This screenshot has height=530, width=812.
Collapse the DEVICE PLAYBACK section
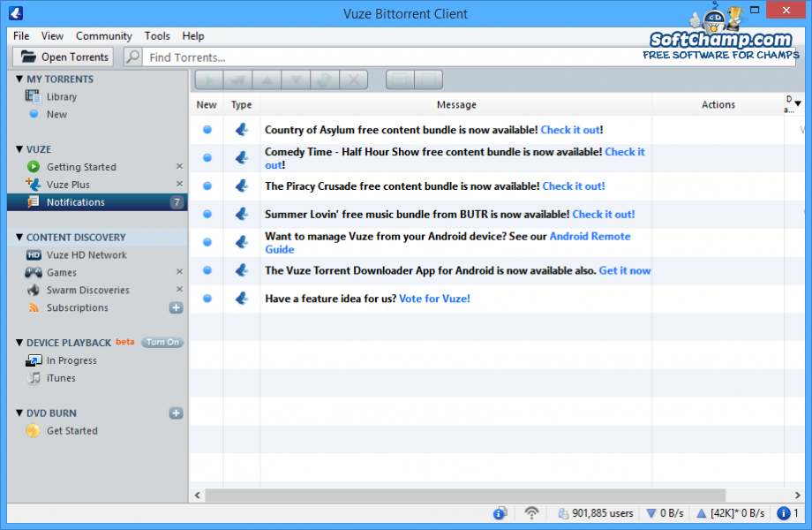point(19,343)
